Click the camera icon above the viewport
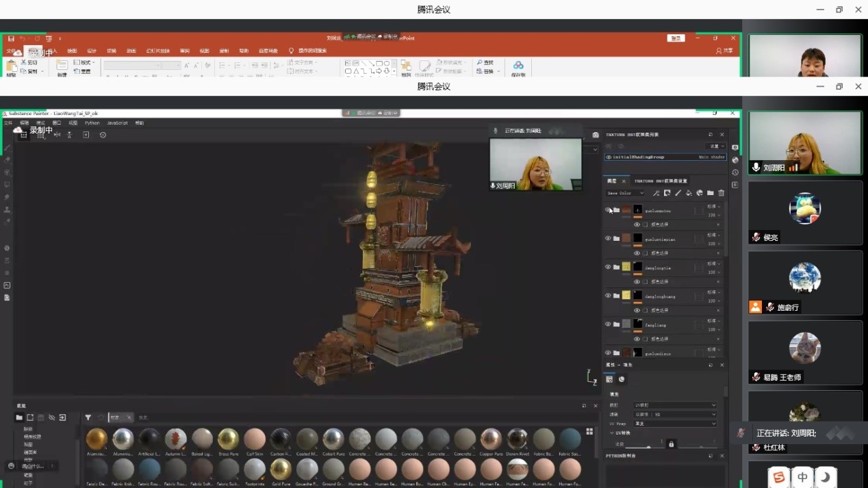868x488 pixels. click(596, 135)
